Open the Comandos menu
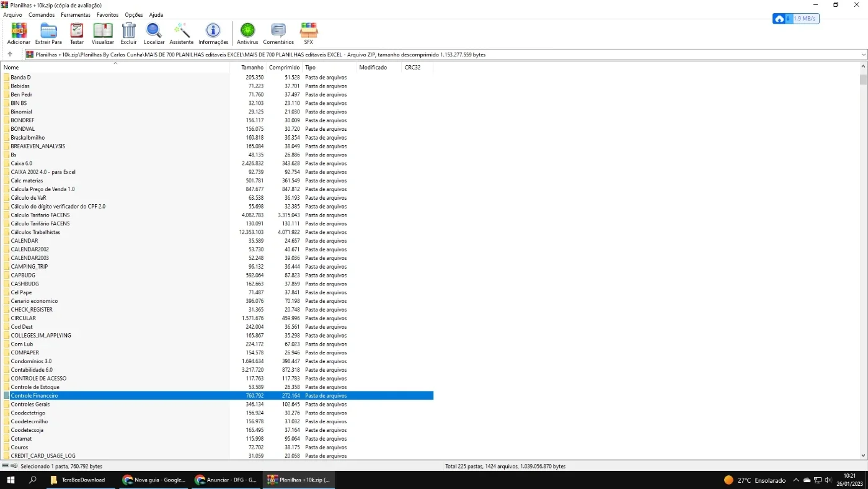Screen dimensions: 868x489 42,15
